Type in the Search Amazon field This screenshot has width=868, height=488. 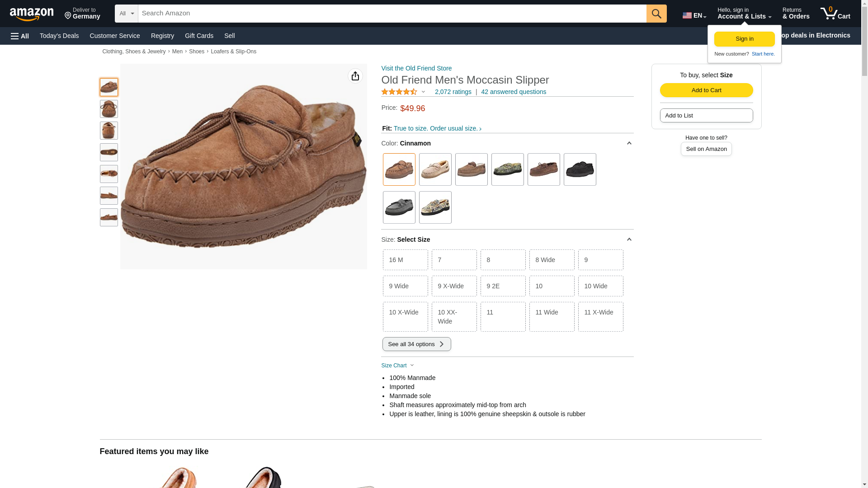(x=392, y=14)
